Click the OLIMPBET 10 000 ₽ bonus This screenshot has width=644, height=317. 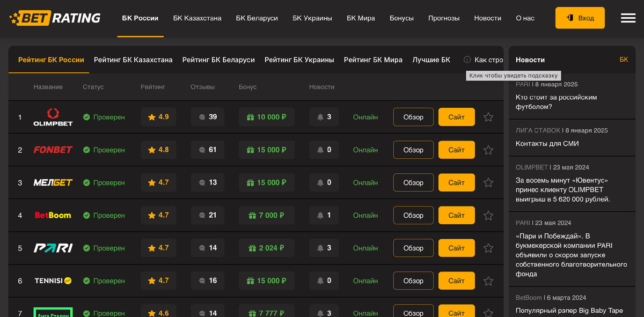tap(267, 117)
